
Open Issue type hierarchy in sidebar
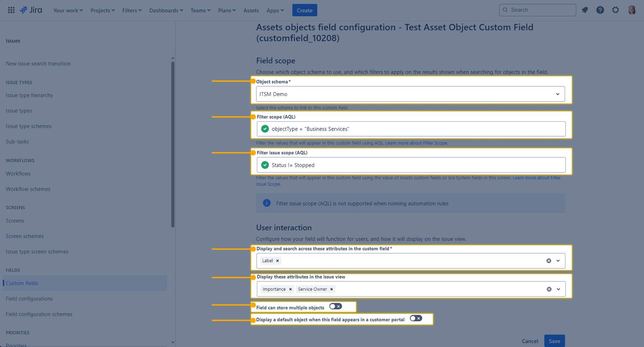tap(29, 95)
